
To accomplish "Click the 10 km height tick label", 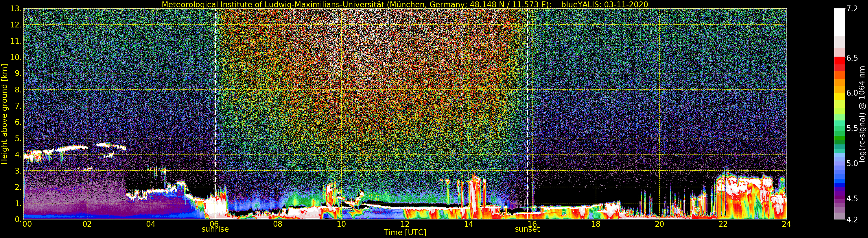I will [16, 57].
